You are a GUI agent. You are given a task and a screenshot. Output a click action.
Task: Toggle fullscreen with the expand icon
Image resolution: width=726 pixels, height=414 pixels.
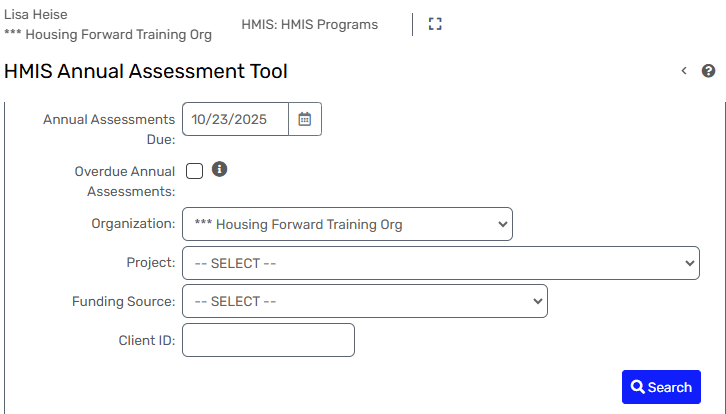435,24
